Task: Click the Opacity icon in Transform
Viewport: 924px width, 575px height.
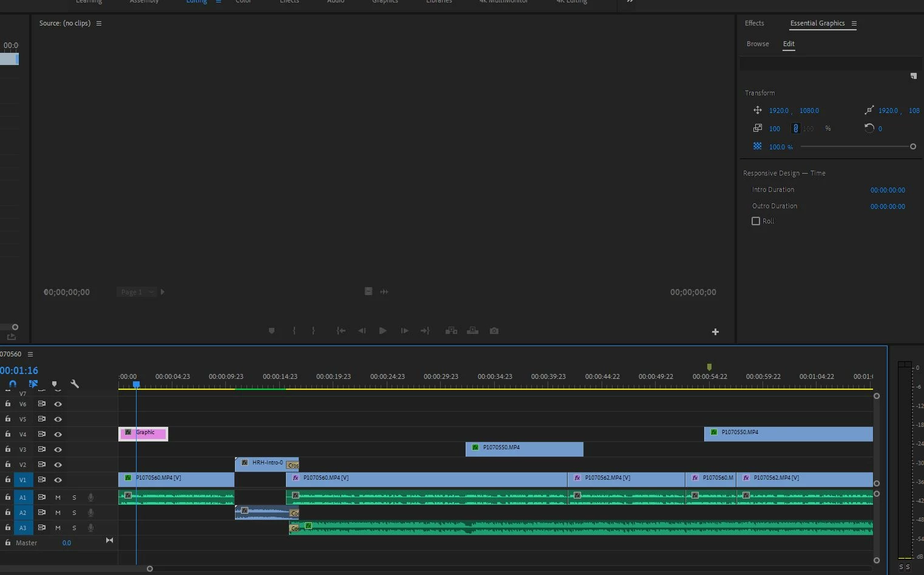Action: coord(758,146)
